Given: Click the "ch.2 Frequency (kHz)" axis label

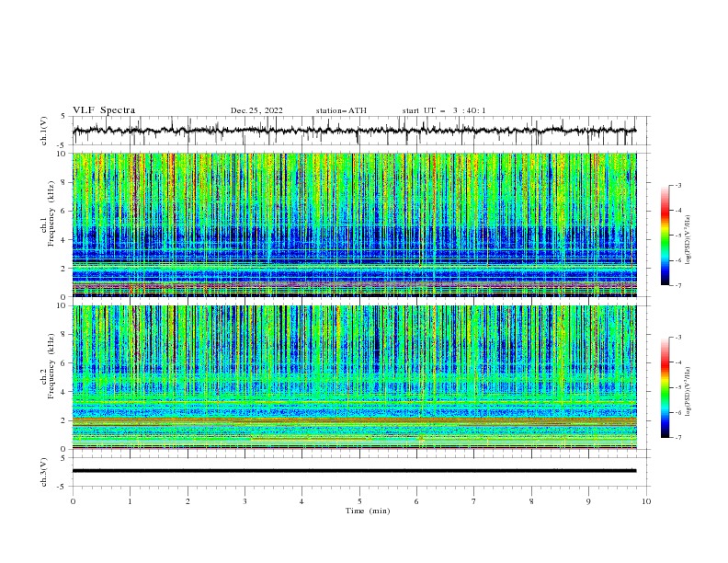Looking at the screenshot, I should 48,366.
